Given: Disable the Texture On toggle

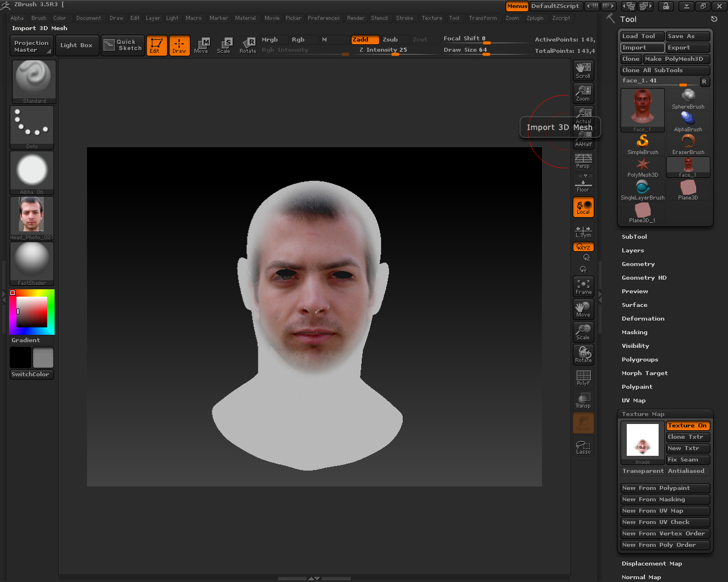Looking at the screenshot, I should pos(687,426).
